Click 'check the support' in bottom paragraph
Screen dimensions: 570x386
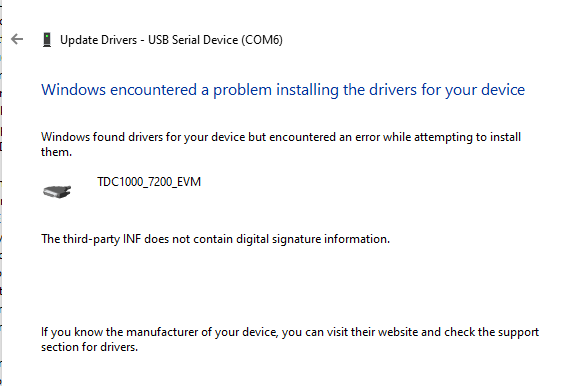(x=491, y=332)
